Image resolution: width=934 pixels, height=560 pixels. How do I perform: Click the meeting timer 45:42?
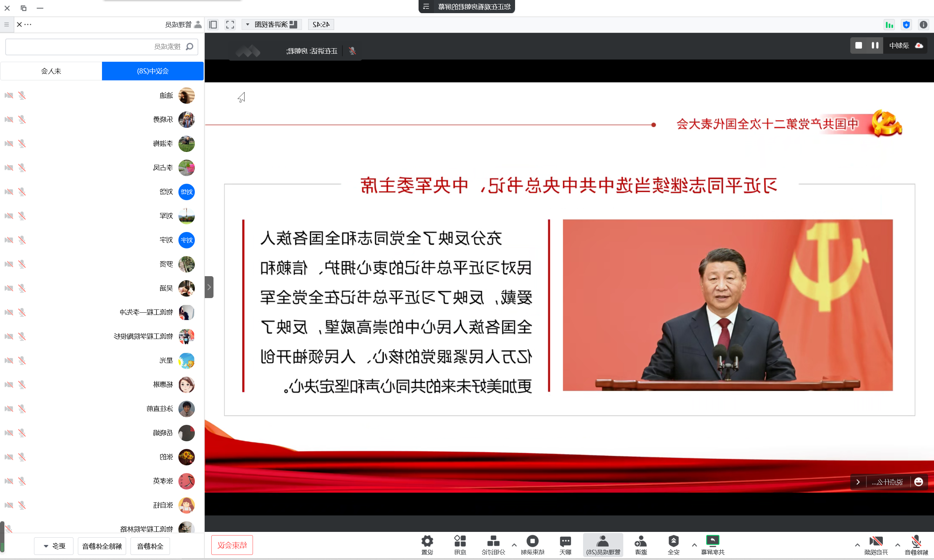(x=321, y=24)
